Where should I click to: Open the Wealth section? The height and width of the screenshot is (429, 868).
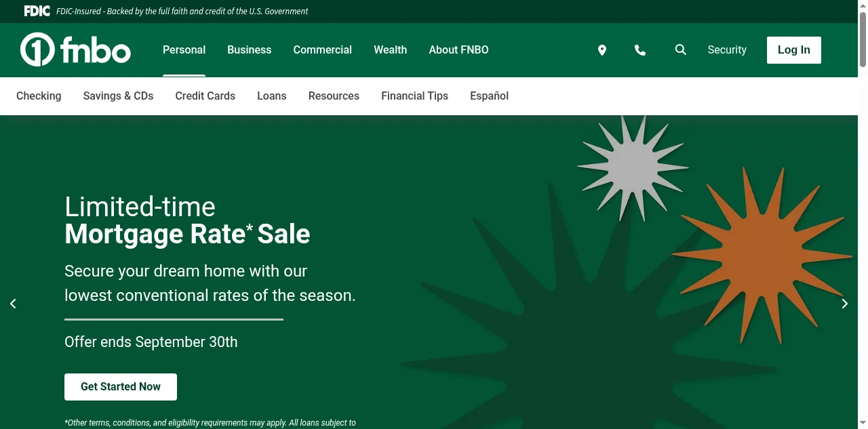[390, 49]
